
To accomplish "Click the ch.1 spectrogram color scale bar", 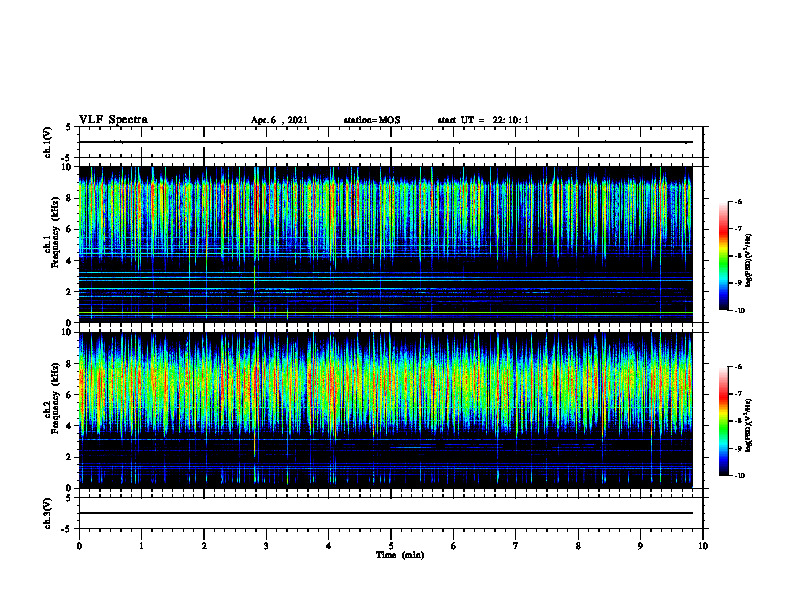I will click(x=723, y=256).
